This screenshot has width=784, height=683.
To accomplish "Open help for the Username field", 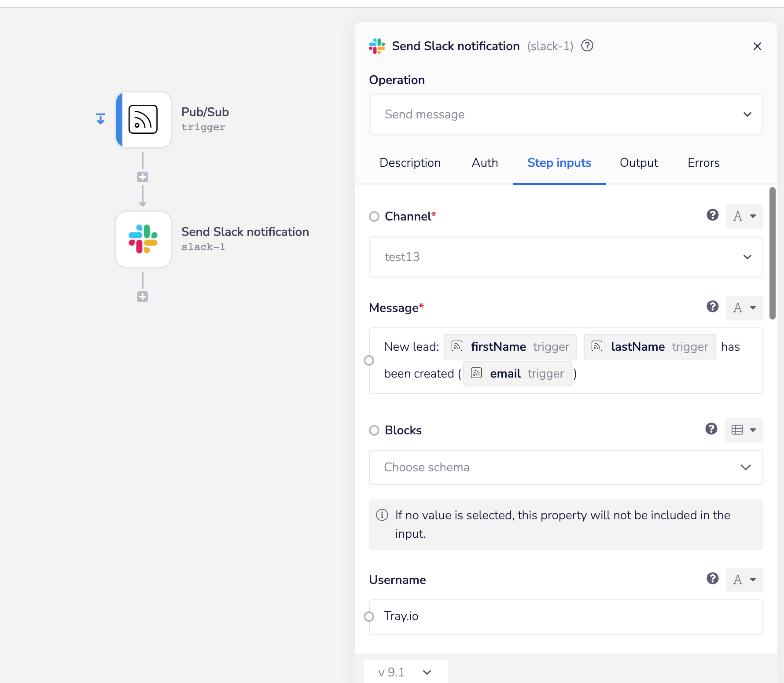I will coord(712,579).
